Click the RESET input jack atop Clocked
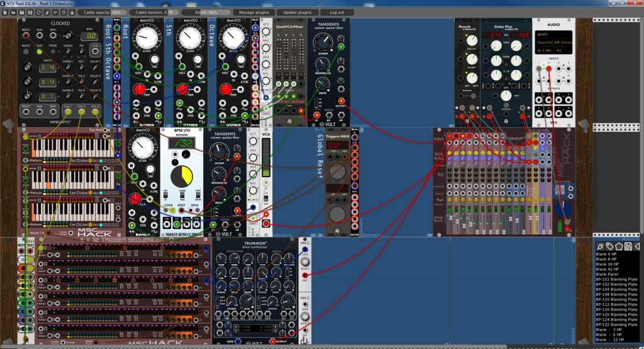Screen dimensions: 644x349 26,36
